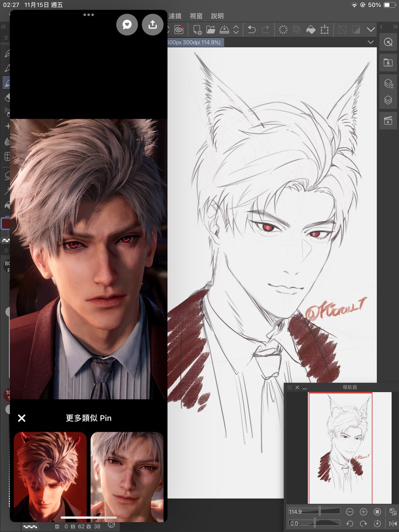The image size is (399, 532).
Task: Invert selected area icon
Action: pyautogui.click(x=356, y=30)
